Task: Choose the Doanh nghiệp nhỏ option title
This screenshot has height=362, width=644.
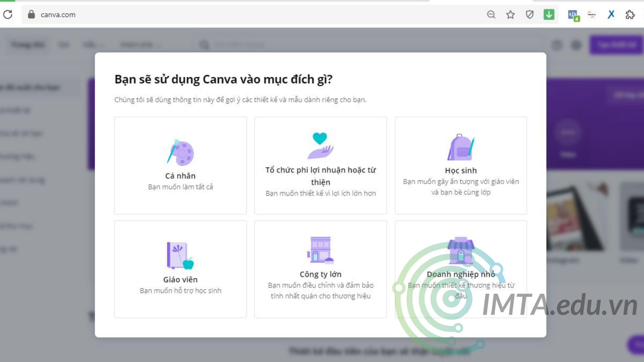Action: pyautogui.click(x=461, y=274)
